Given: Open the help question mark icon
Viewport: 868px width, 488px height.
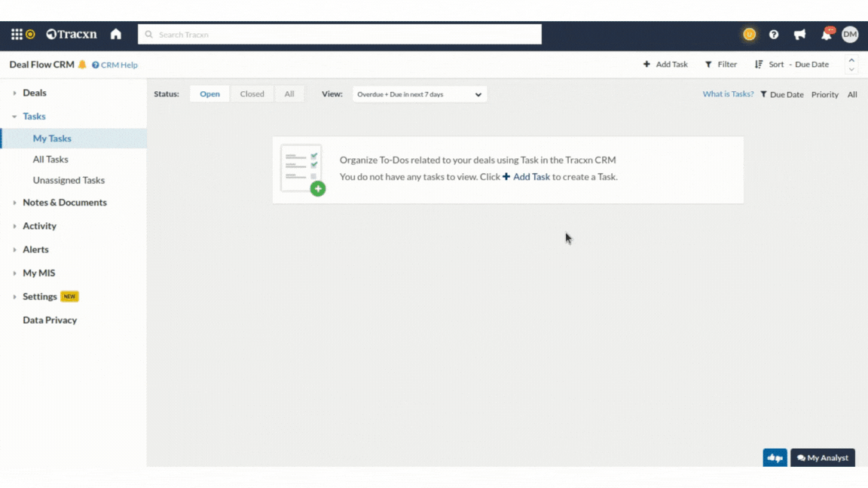Looking at the screenshot, I should click(x=774, y=35).
